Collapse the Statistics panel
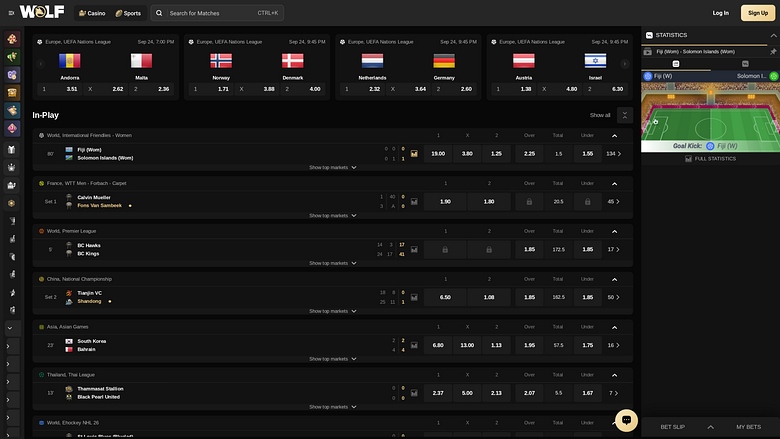 (x=773, y=35)
